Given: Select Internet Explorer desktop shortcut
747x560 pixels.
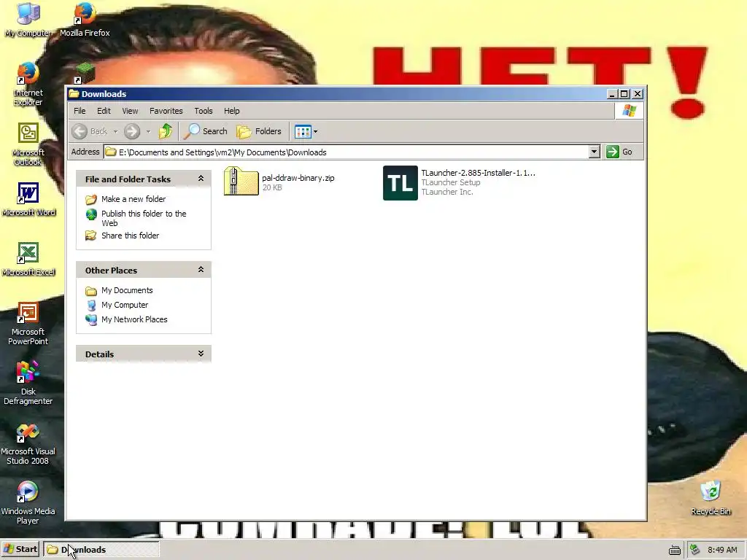Looking at the screenshot, I should 28,85.
